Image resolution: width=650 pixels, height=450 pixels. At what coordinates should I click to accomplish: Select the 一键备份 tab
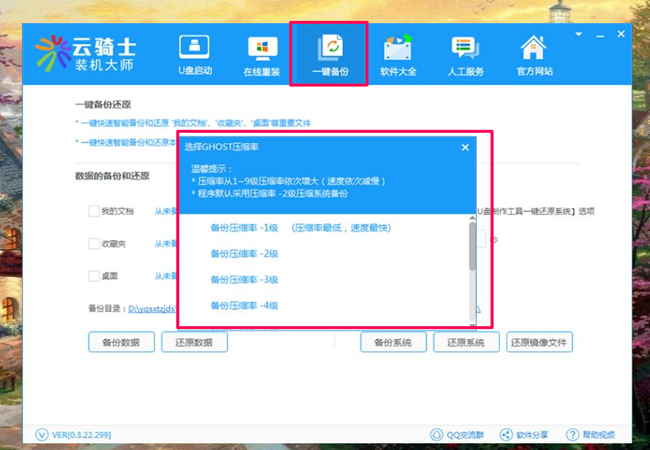click(x=330, y=55)
